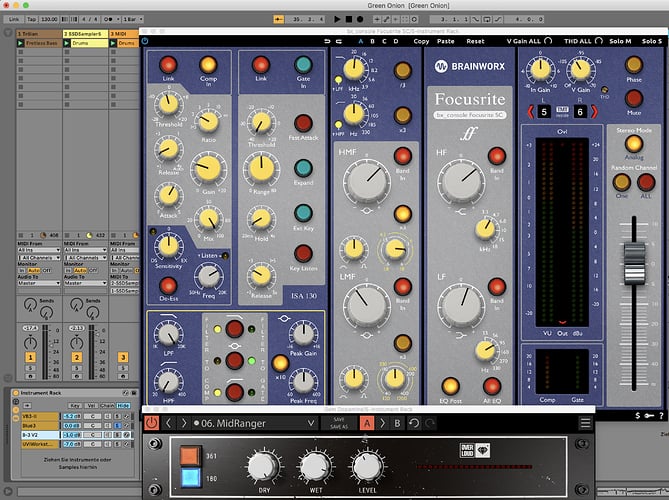This screenshot has width=669, height=500.
Task: Click Random Channel ALL button
Action: point(646,183)
